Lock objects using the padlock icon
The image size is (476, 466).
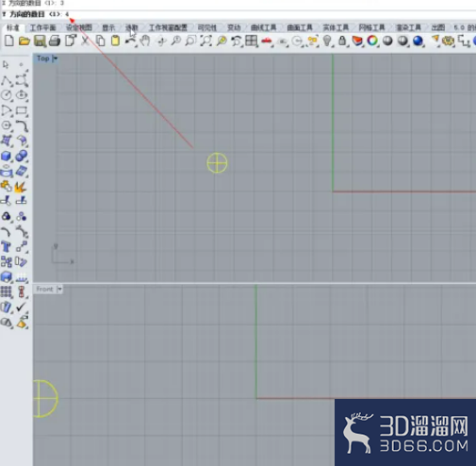click(342, 41)
